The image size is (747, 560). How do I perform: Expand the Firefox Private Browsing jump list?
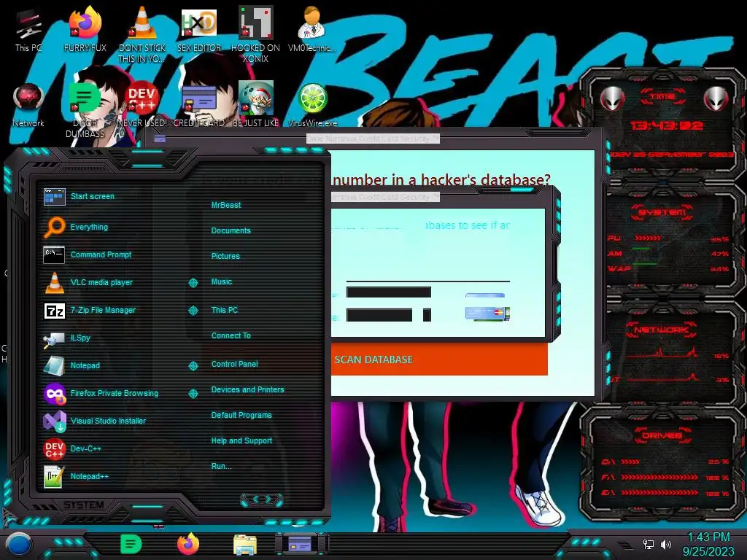(193, 393)
